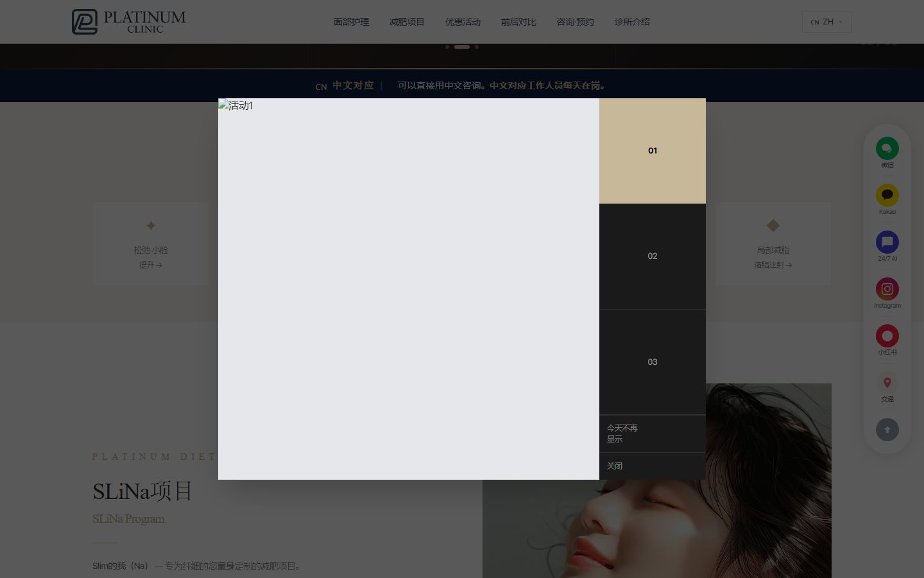924x578 pixels.
Task: Open 减肥项目 menu item
Action: pos(407,22)
